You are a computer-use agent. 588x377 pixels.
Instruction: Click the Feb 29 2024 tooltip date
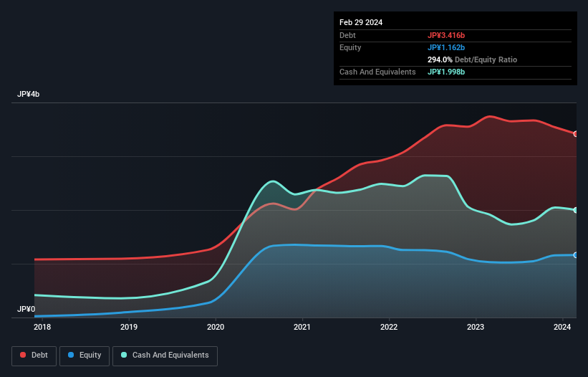pyautogui.click(x=361, y=22)
